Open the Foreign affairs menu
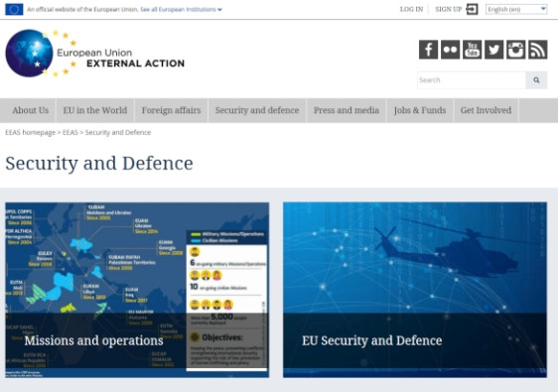The width and height of the screenshot is (558, 392). [171, 110]
